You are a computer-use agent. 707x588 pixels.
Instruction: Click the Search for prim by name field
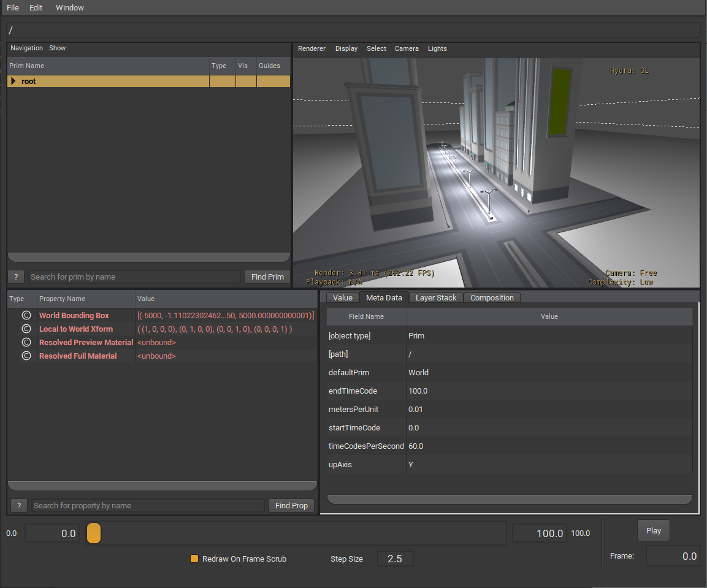point(135,277)
